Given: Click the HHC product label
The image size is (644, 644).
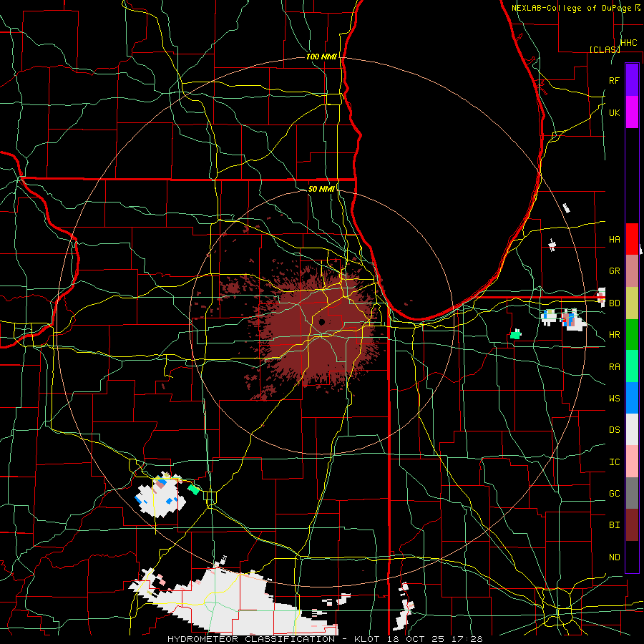Looking at the screenshot, I should (628, 43).
